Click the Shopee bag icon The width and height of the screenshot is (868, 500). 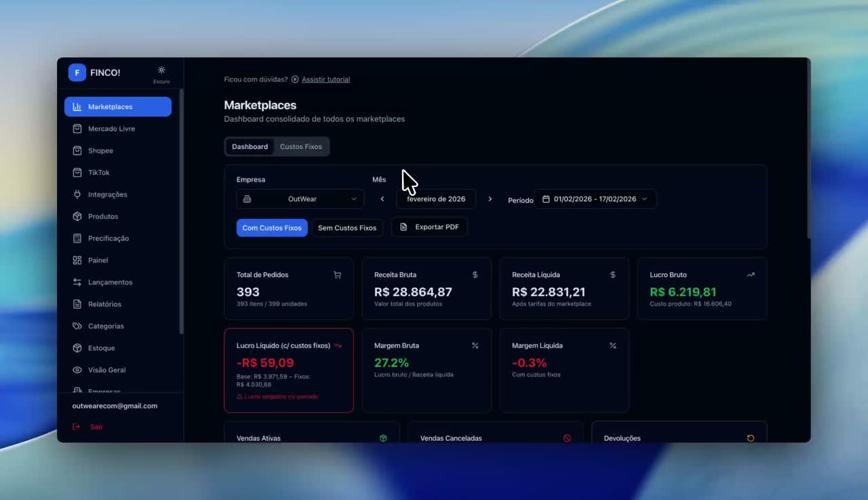click(x=77, y=150)
